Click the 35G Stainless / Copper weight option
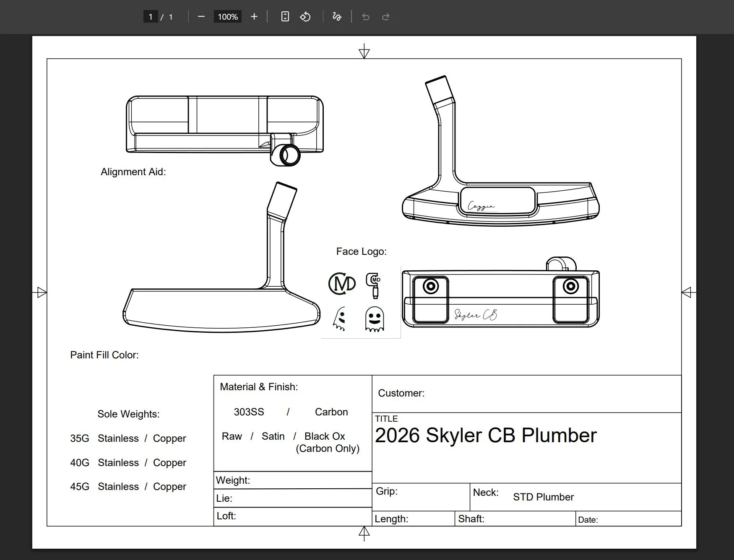The height and width of the screenshot is (560, 734). point(128,438)
